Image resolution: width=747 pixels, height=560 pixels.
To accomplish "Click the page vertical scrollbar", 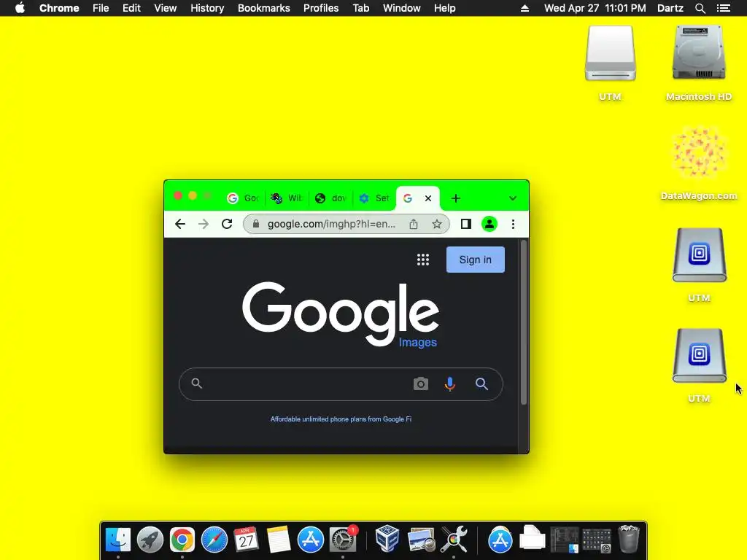I will 524,323.
